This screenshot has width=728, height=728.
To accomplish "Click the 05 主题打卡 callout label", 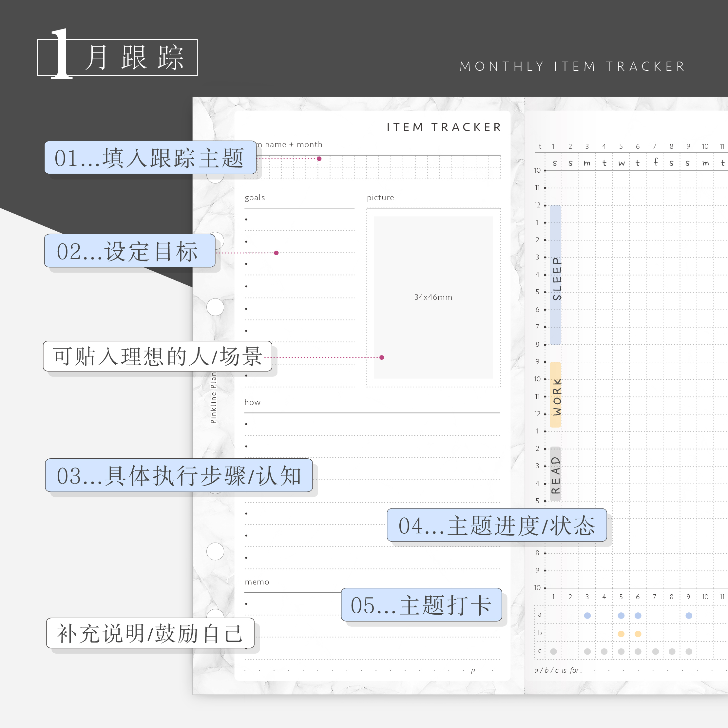I will coord(421,604).
